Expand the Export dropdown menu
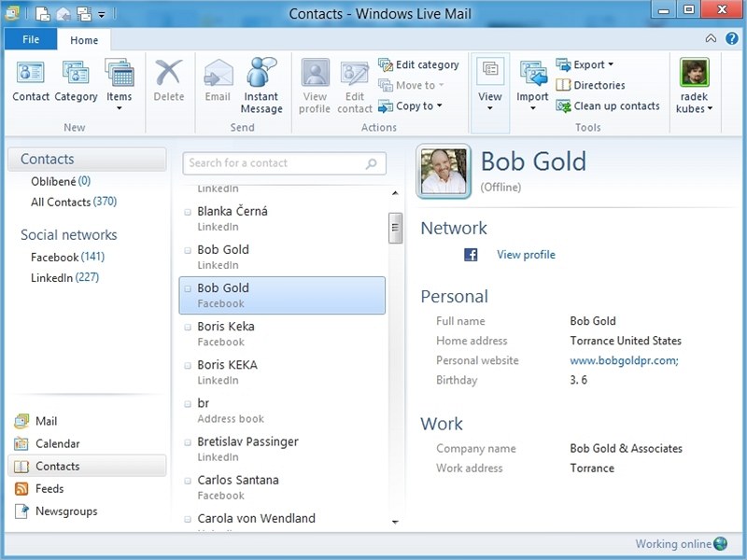 585,64
